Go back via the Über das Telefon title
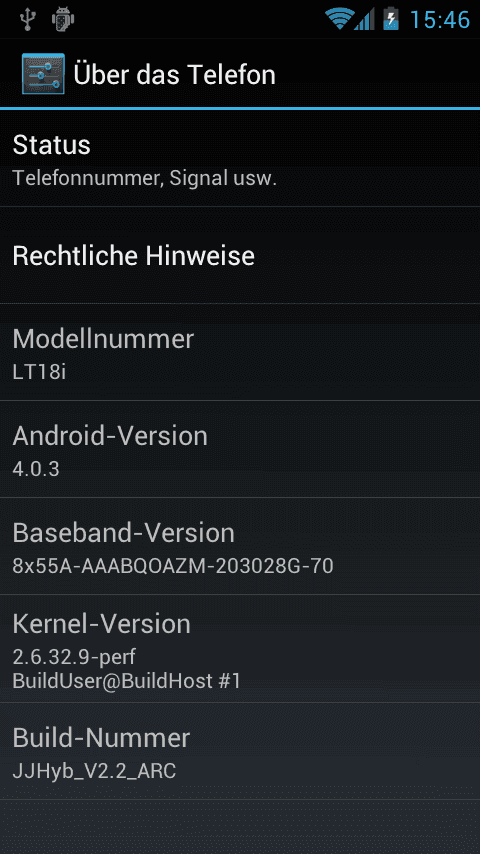 point(174,75)
